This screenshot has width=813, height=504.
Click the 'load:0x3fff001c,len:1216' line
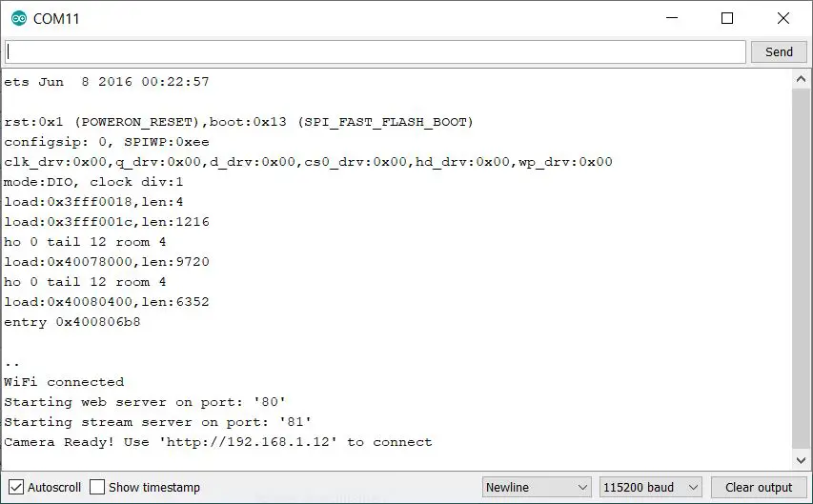pos(107,222)
